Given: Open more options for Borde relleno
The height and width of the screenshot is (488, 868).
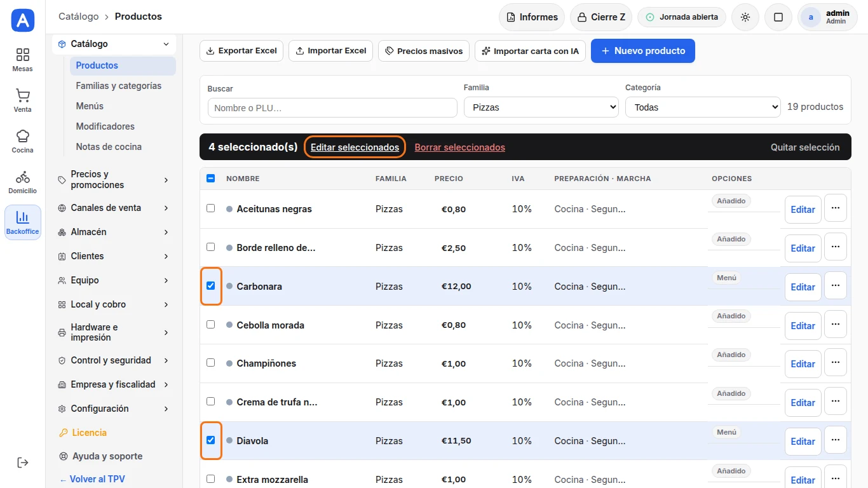Looking at the screenshot, I should point(836,247).
